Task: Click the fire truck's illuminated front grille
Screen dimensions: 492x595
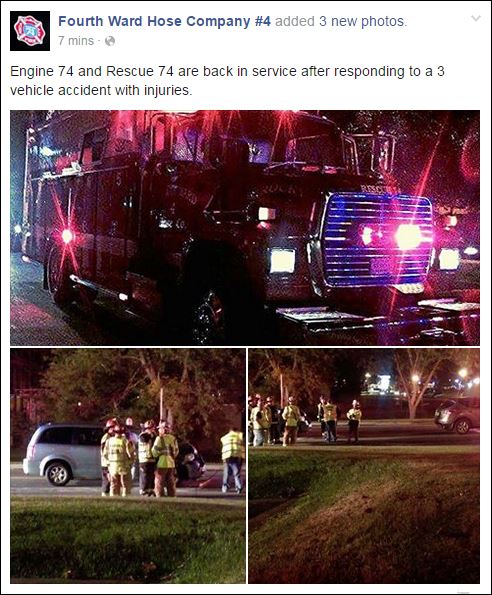Action: 378,240
